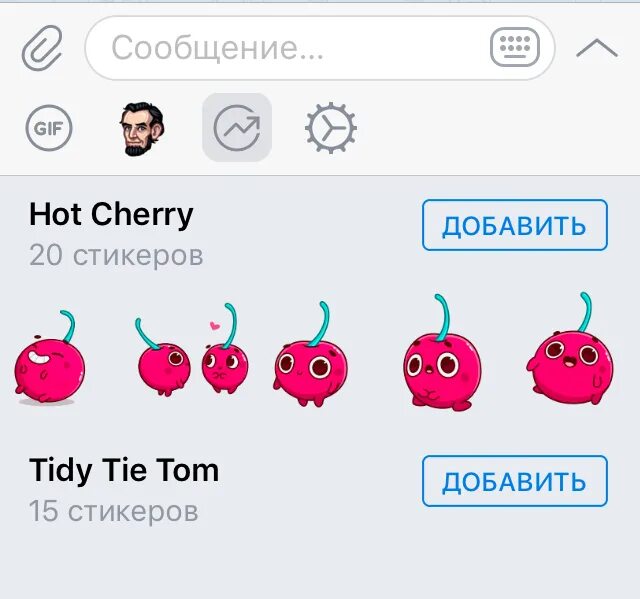Switch to keyboard via keyboard icon
The image size is (640, 599).
pyautogui.click(x=515, y=47)
